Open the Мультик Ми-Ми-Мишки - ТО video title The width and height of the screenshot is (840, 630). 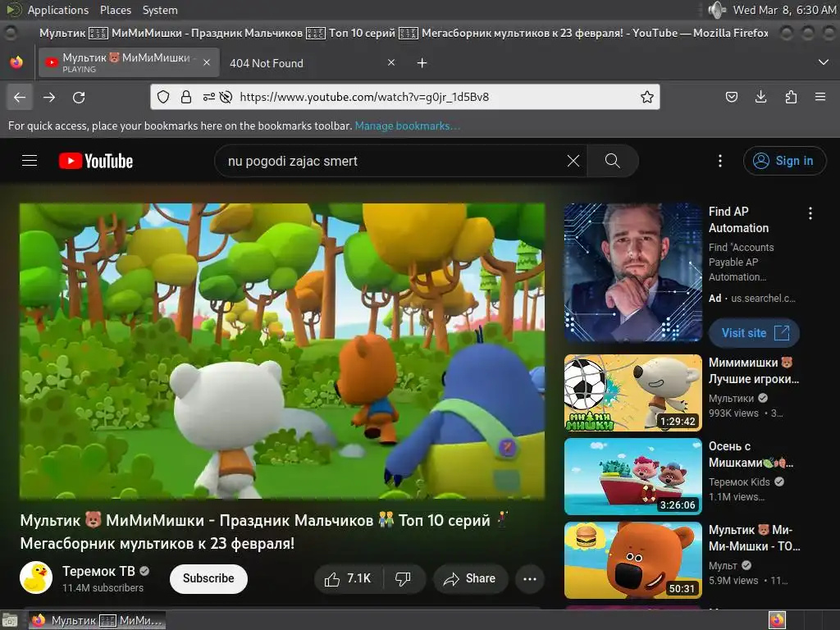coord(755,538)
